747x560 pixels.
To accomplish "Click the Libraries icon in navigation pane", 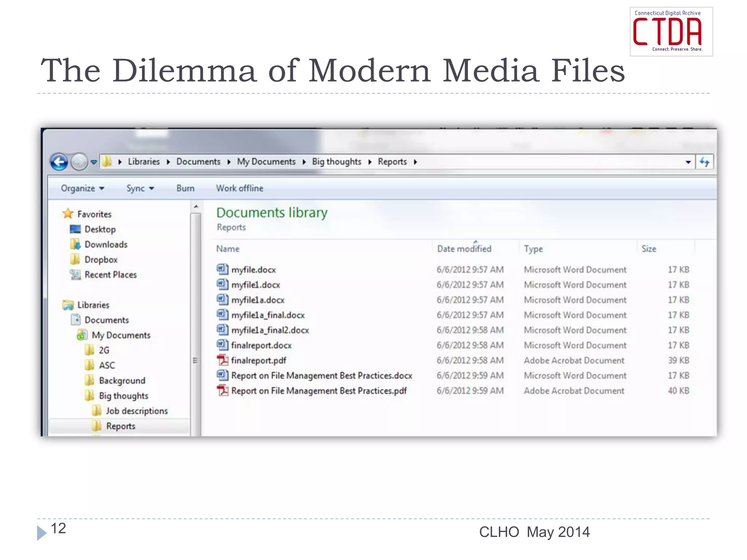I will point(68,305).
